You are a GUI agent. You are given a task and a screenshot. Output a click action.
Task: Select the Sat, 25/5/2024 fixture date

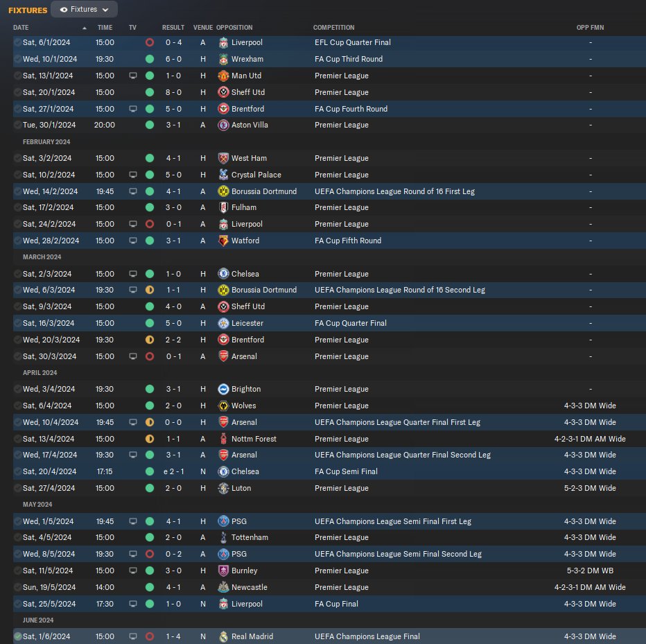click(49, 604)
